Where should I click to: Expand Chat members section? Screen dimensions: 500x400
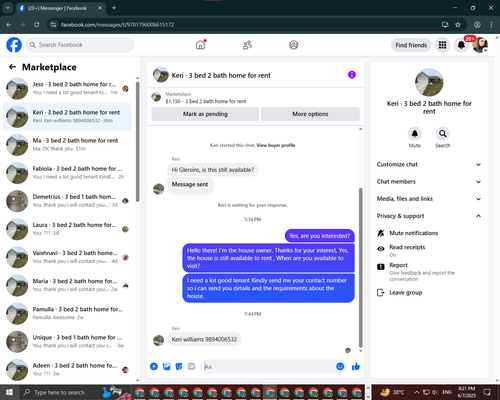pyautogui.click(x=429, y=182)
